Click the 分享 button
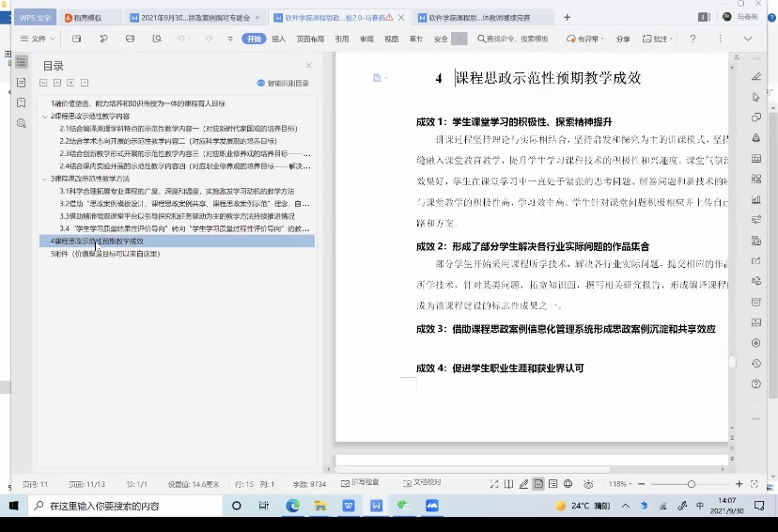Image resolution: width=778 pixels, height=532 pixels. (623, 39)
